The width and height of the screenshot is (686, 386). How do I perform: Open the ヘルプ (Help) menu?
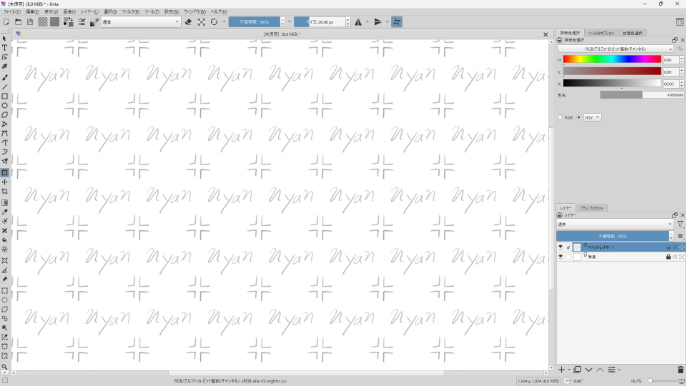[x=219, y=12]
